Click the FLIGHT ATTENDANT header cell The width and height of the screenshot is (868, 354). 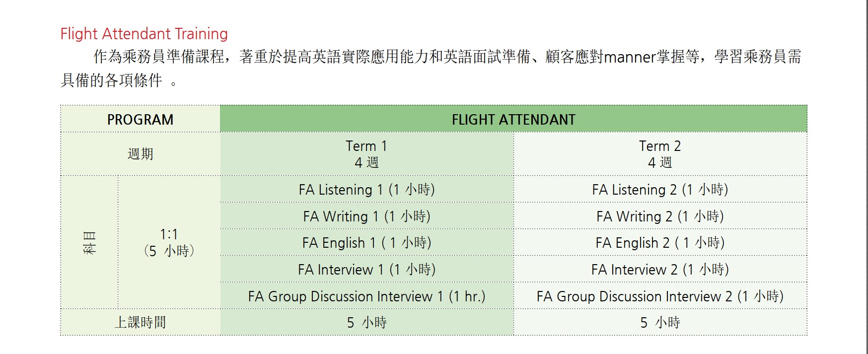coord(513,120)
